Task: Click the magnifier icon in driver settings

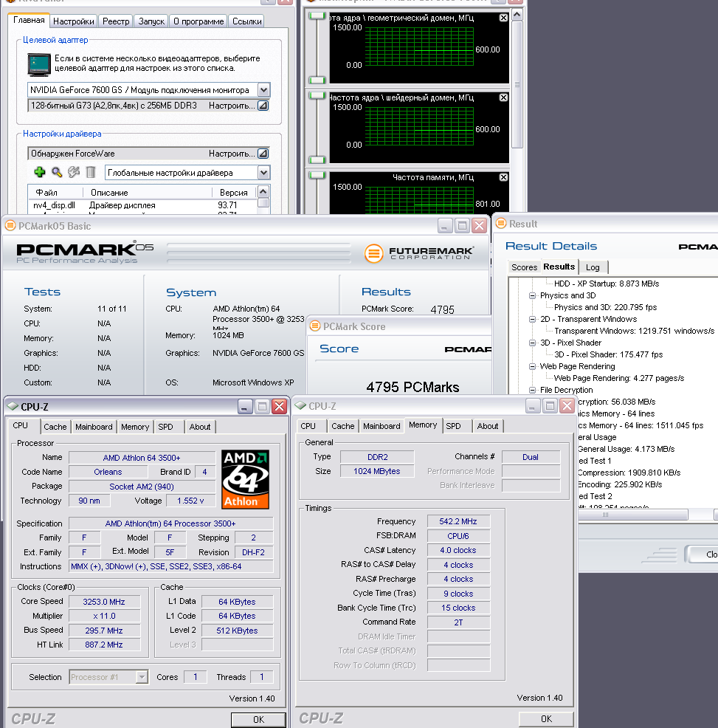Action: click(x=57, y=172)
